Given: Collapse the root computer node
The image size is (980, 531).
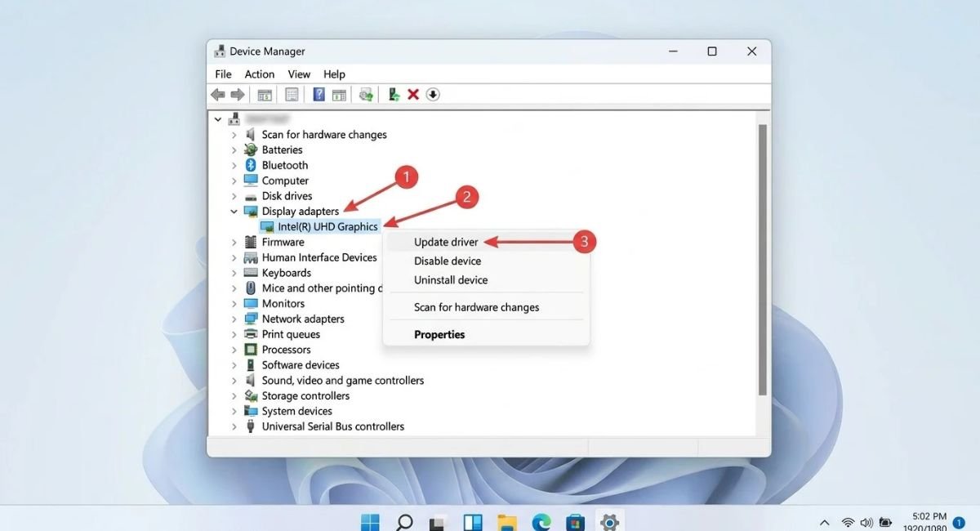Looking at the screenshot, I should [218, 119].
